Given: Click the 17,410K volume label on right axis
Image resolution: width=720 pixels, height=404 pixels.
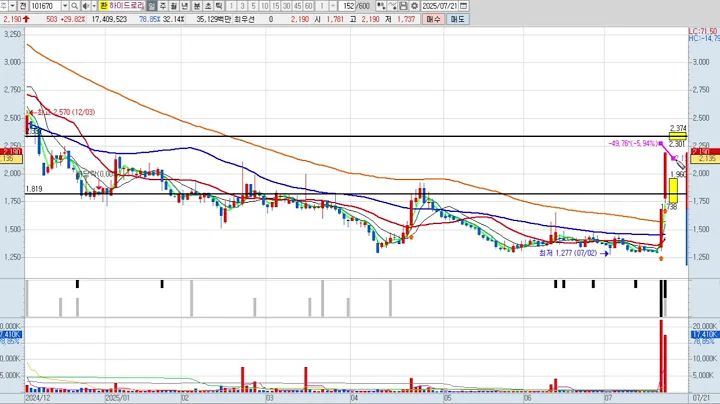Looking at the screenshot, I should tap(704, 334).
